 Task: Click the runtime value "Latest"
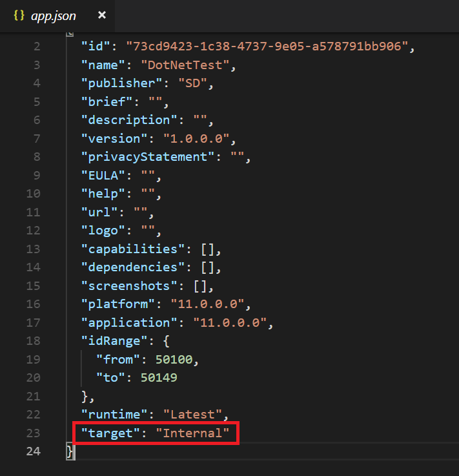point(193,415)
